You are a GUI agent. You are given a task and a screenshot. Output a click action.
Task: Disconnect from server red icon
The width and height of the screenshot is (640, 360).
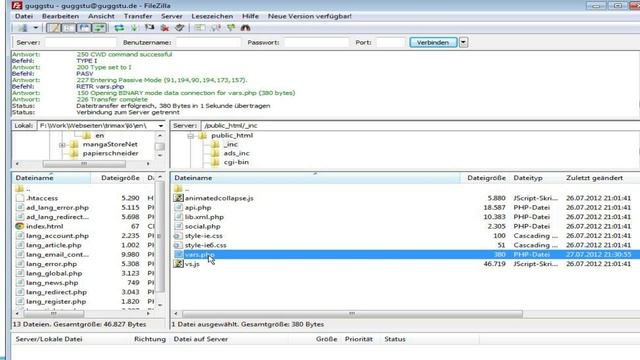[x=165, y=28]
